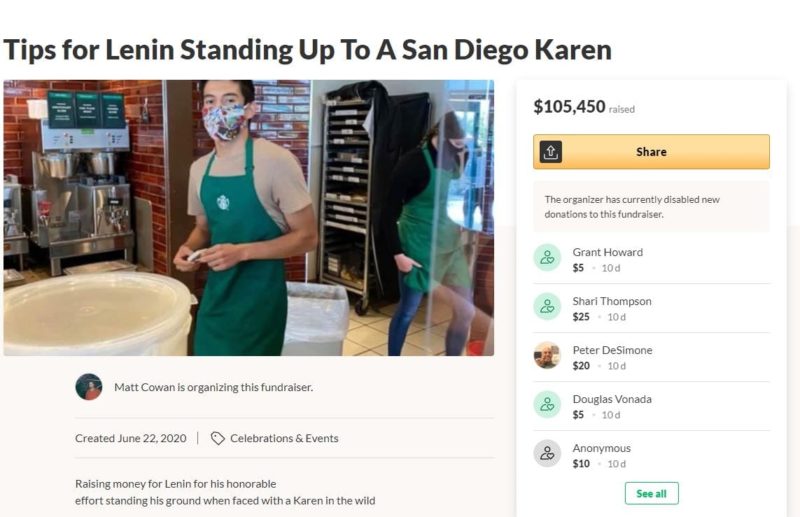This screenshot has width=800, height=517.
Task: Click the fundraiser title heading
Action: (308, 50)
